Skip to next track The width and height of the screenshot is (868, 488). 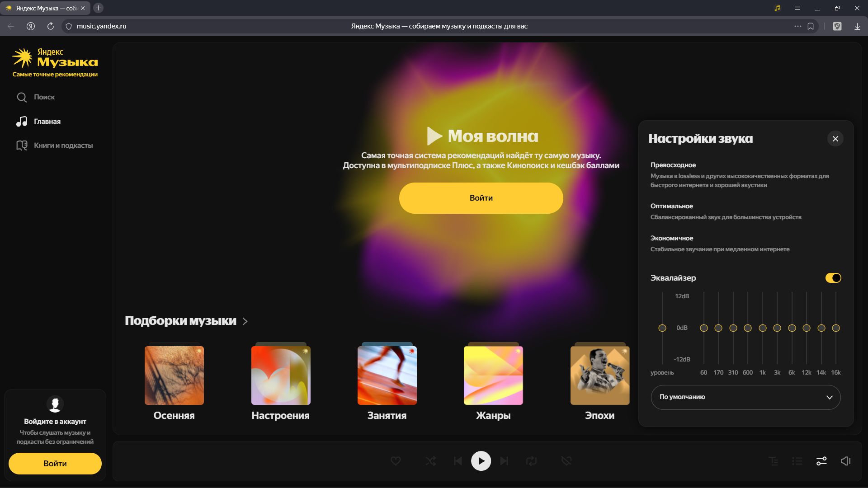click(504, 461)
